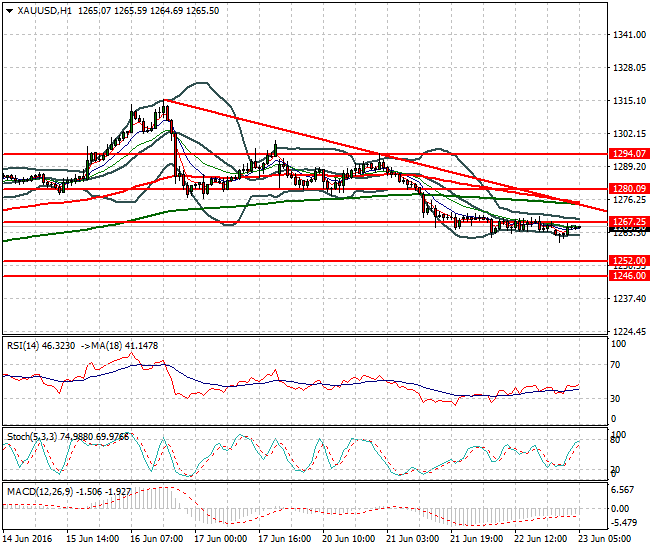The height and width of the screenshot is (550, 650).
Task: Click the 1224.45 price axis value
Action: (x=629, y=332)
